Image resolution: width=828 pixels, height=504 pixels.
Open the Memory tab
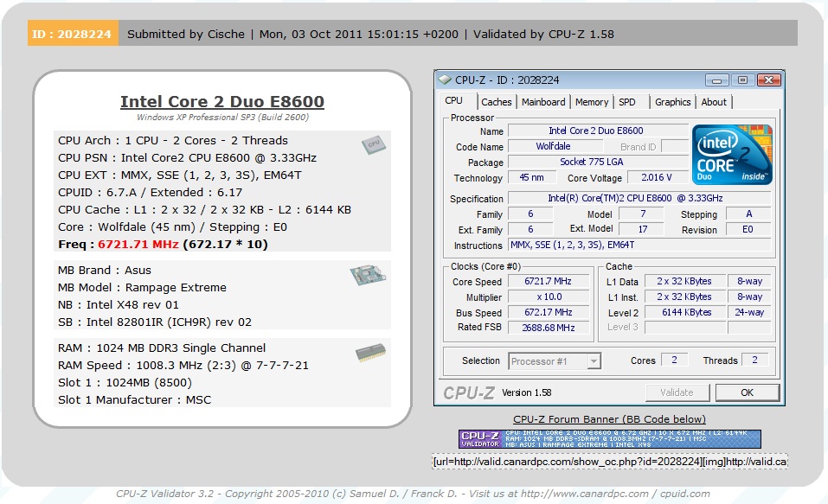click(x=592, y=102)
